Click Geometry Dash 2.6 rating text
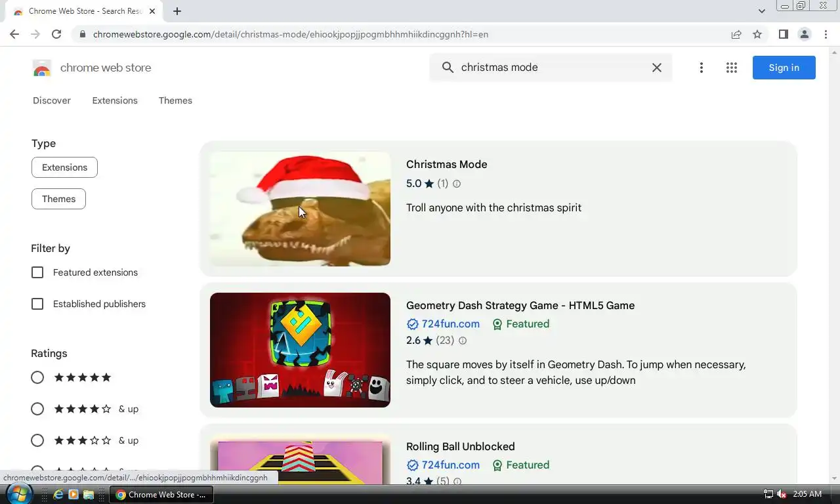The image size is (840, 504). [413, 341]
